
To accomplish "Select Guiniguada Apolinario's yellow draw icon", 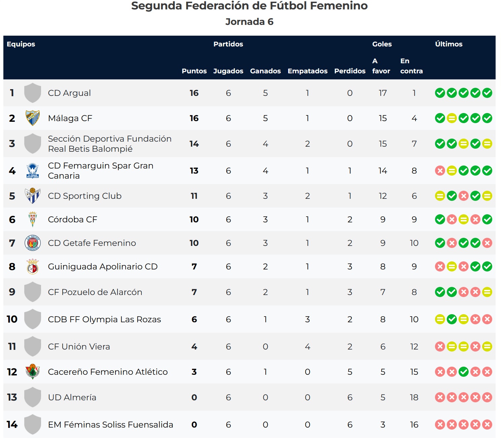I will click(x=452, y=266).
